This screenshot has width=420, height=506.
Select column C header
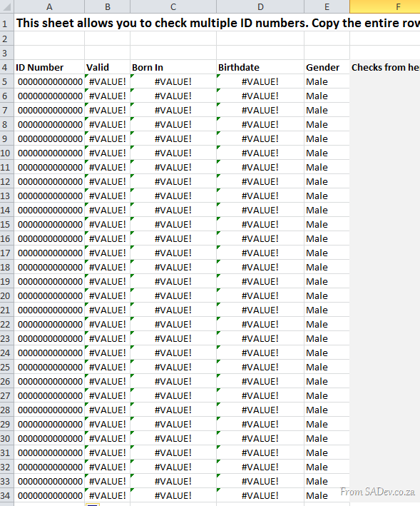click(173, 6)
